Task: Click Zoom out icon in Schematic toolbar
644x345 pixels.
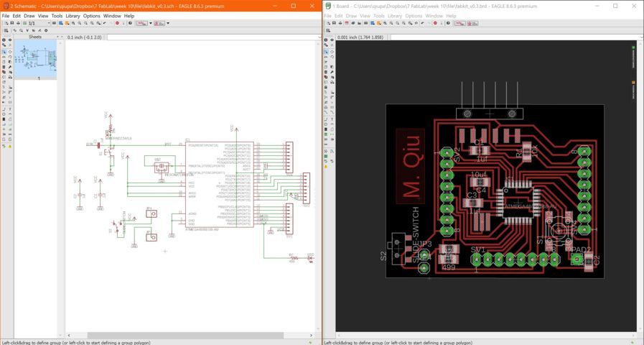Action: tap(85, 24)
